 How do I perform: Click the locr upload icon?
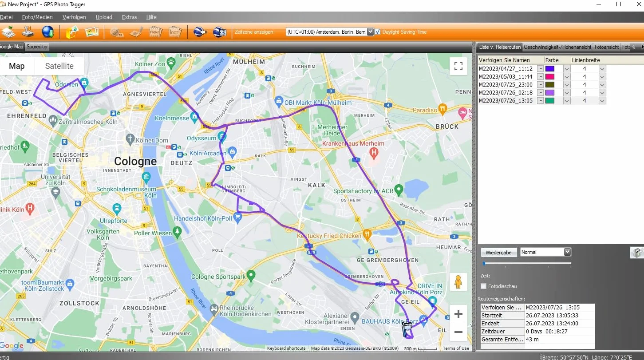[175, 32]
